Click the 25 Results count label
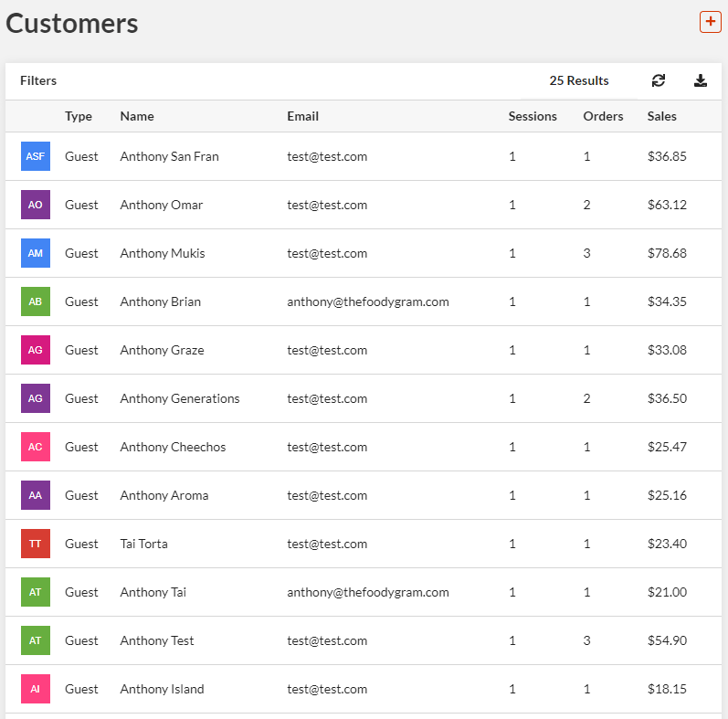This screenshot has height=719, width=728. 578,80
